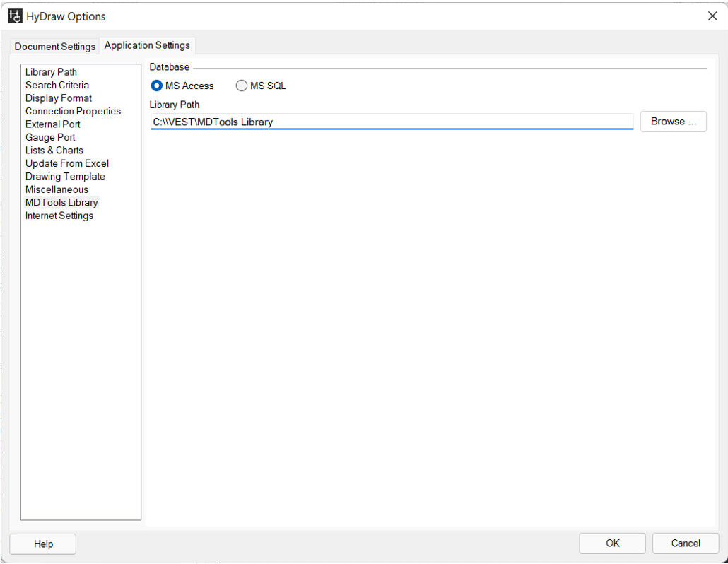The width and height of the screenshot is (728, 564).
Task: Open the Display Format category
Action: click(x=59, y=98)
